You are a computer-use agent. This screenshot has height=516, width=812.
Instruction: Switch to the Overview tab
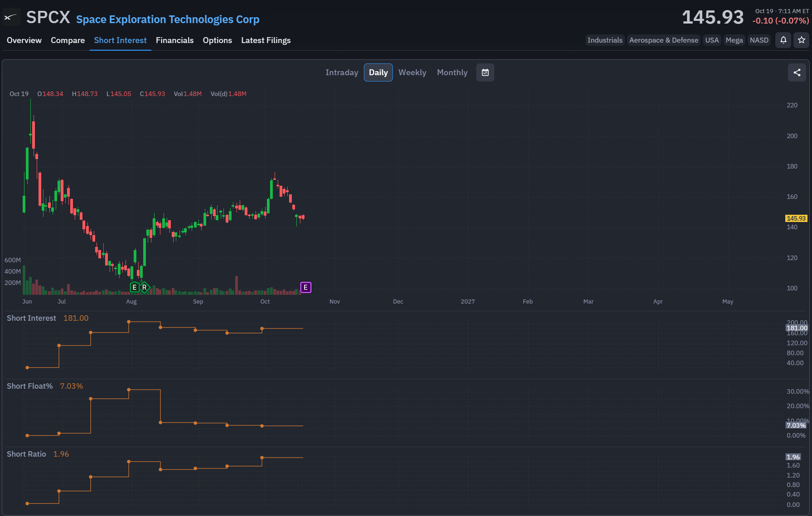24,40
